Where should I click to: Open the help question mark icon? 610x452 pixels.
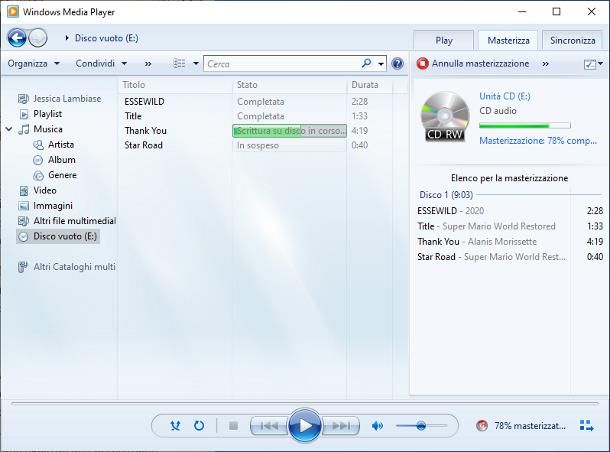[x=397, y=63]
